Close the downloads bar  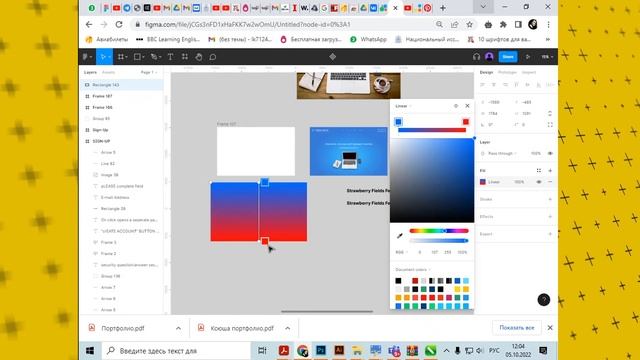click(x=550, y=328)
